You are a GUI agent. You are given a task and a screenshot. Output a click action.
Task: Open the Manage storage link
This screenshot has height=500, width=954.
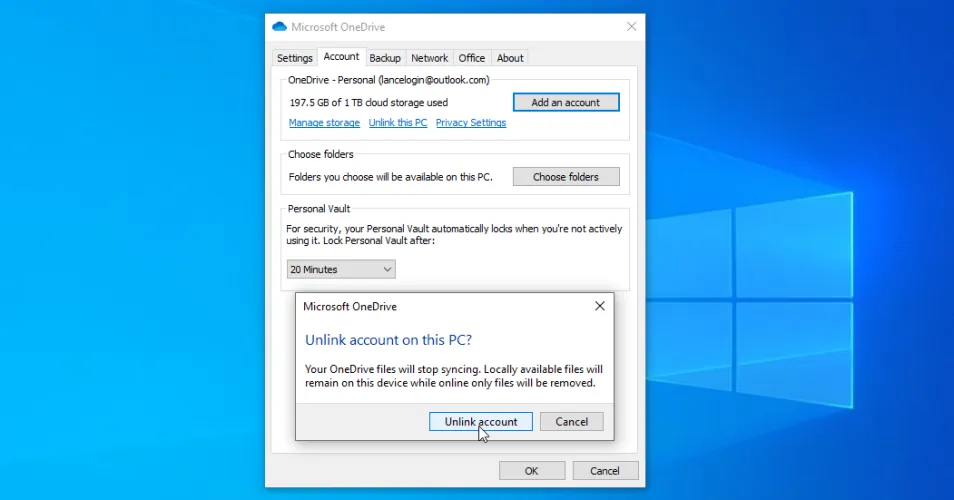(324, 123)
